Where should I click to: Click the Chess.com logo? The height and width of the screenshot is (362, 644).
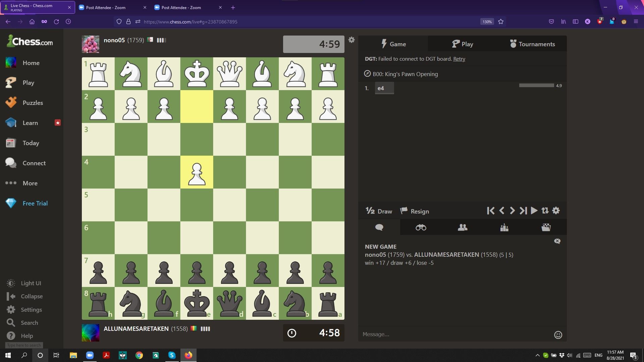pos(30,41)
